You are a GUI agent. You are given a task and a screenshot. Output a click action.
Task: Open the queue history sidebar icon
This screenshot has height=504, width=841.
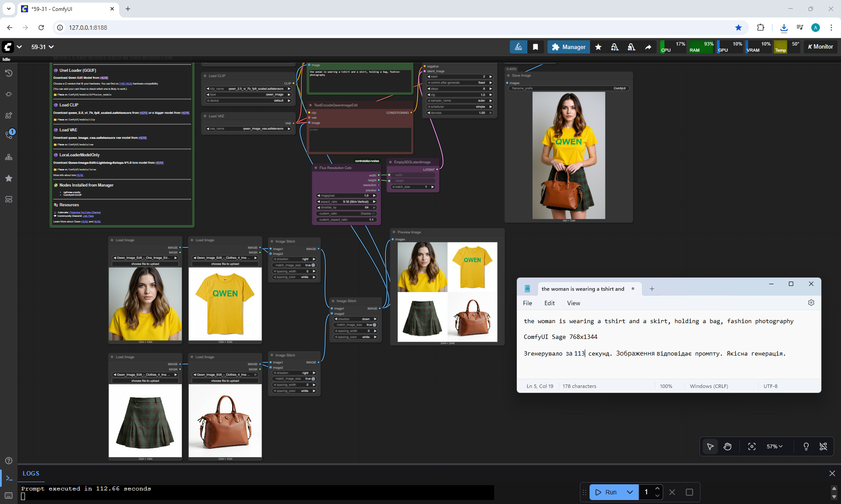tap(8, 73)
